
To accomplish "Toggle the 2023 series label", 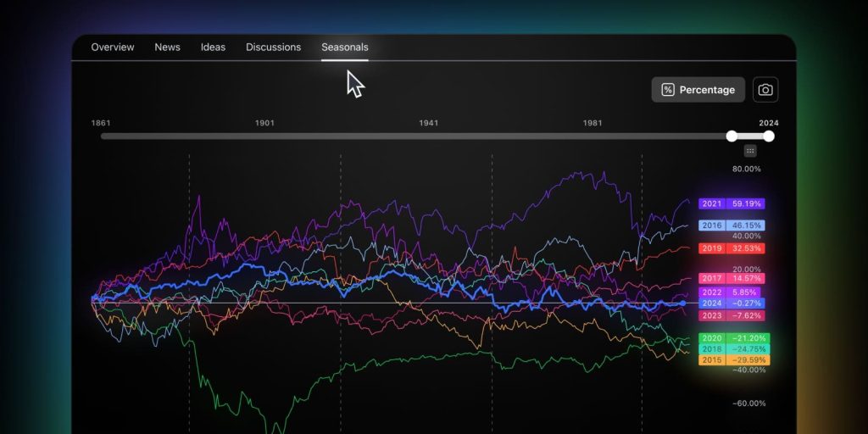I will point(732,315).
